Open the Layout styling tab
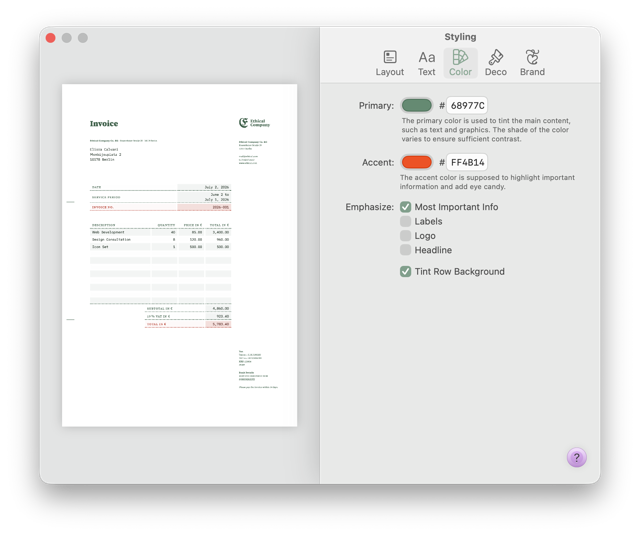The height and width of the screenshot is (536, 640). [x=389, y=63]
